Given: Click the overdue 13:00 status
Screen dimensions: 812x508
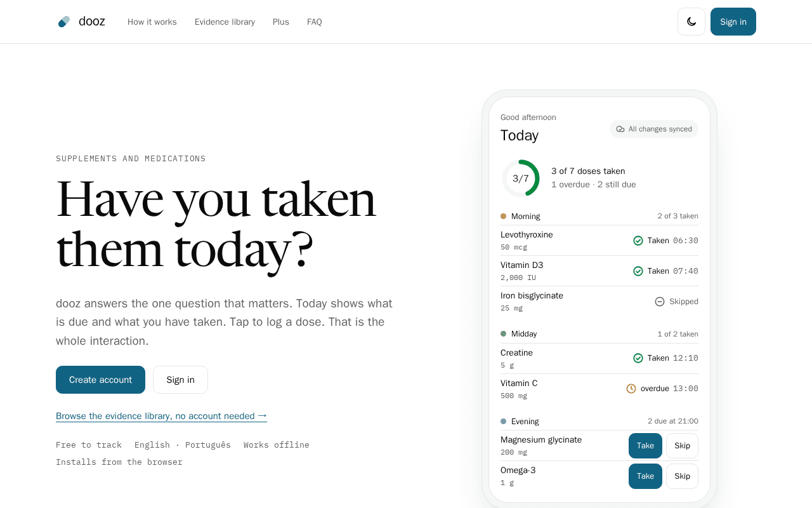Looking at the screenshot, I should point(662,389).
